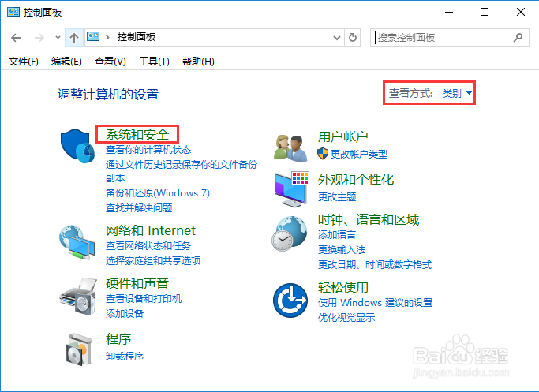The height and width of the screenshot is (392, 539).
Task: Click 查找并解决问题 link
Action: pyautogui.click(x=139, y=208)
